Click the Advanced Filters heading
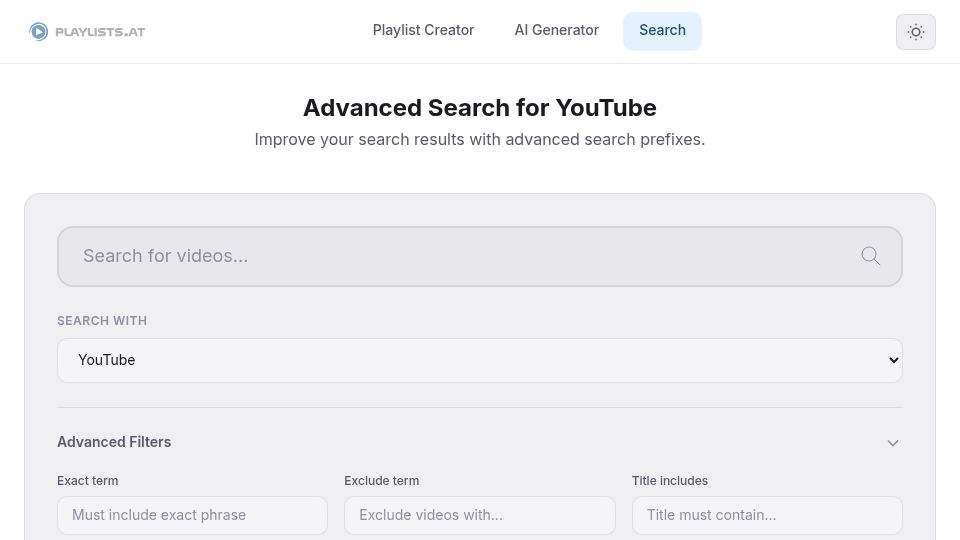Viewport: 960px width, 540px height. [x=114, y=442]
